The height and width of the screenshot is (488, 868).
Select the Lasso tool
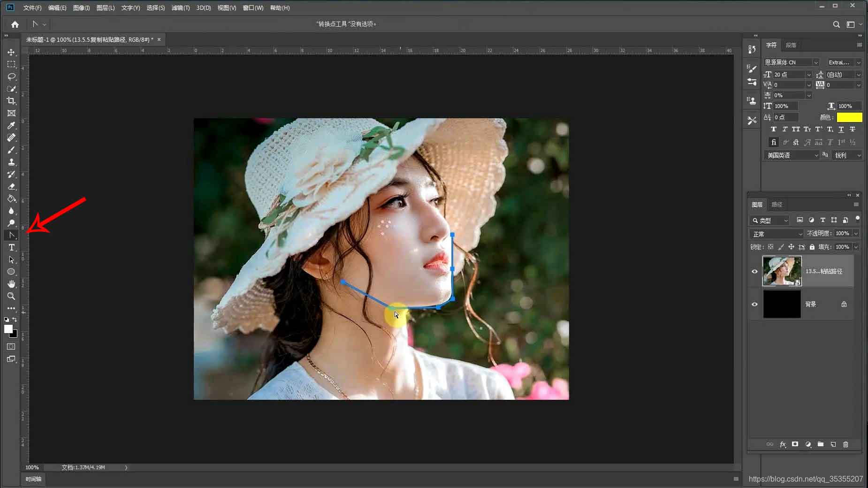coord(11,76)
